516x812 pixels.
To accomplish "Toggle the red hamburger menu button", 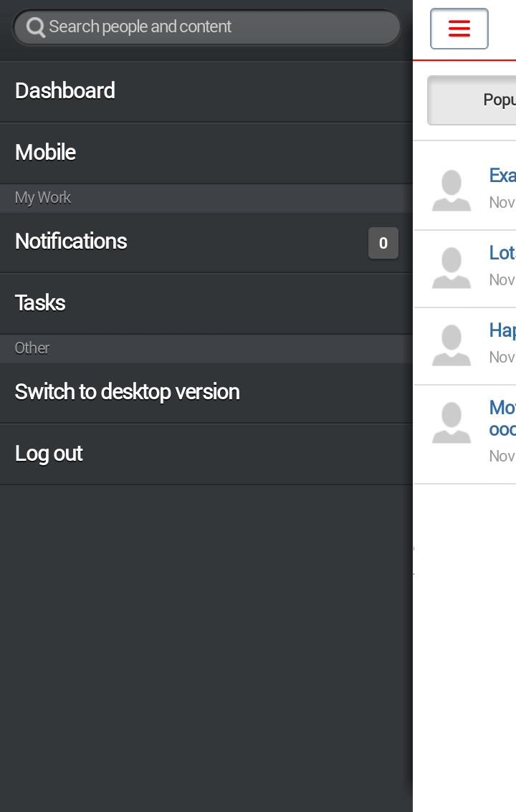I will pos(459,29).
